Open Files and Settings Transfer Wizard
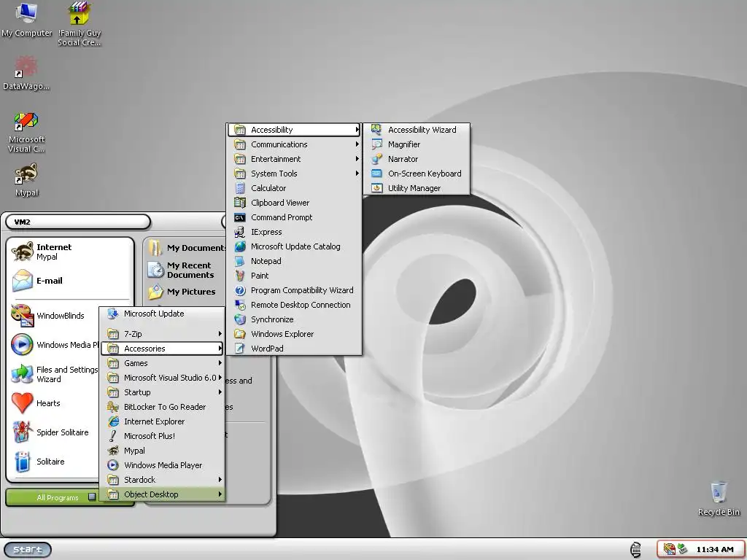The width and height of the screenshot is (747, 560). point(55,374)
